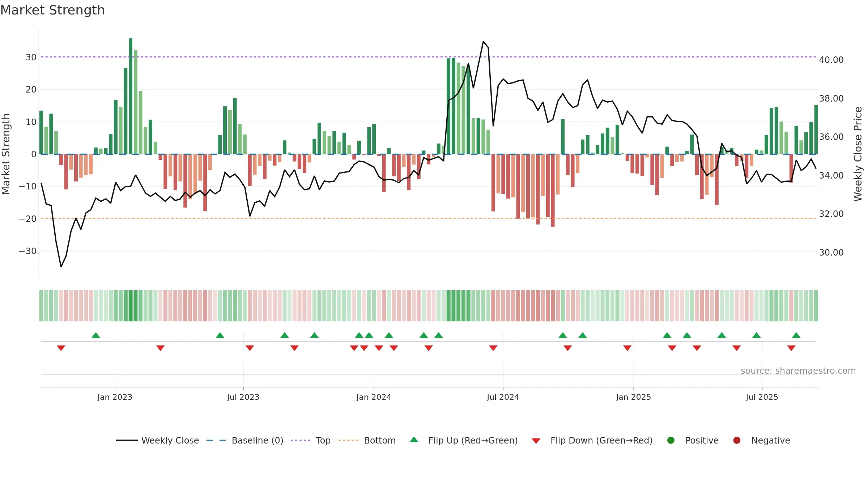Select the last Flip Up marker after Jul 2025
868x488 pixels.
pos(796,335)
